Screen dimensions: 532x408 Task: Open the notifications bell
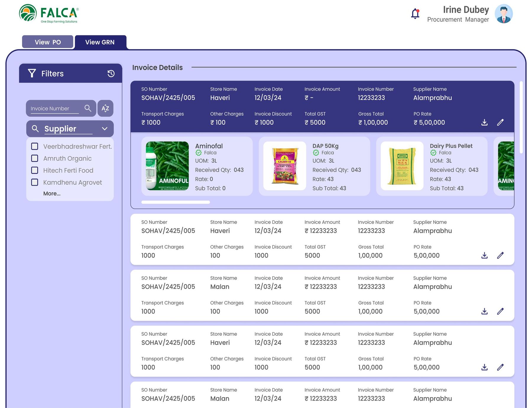point(415,14)
